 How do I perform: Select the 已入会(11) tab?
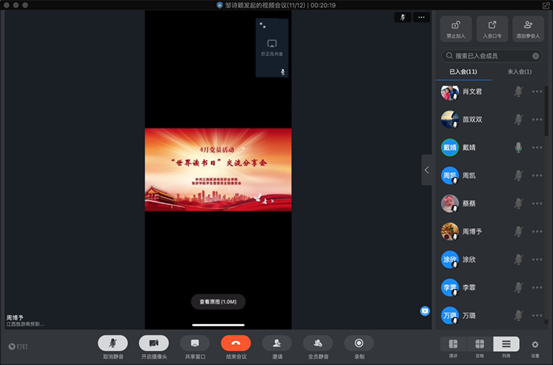pos(463,72)
